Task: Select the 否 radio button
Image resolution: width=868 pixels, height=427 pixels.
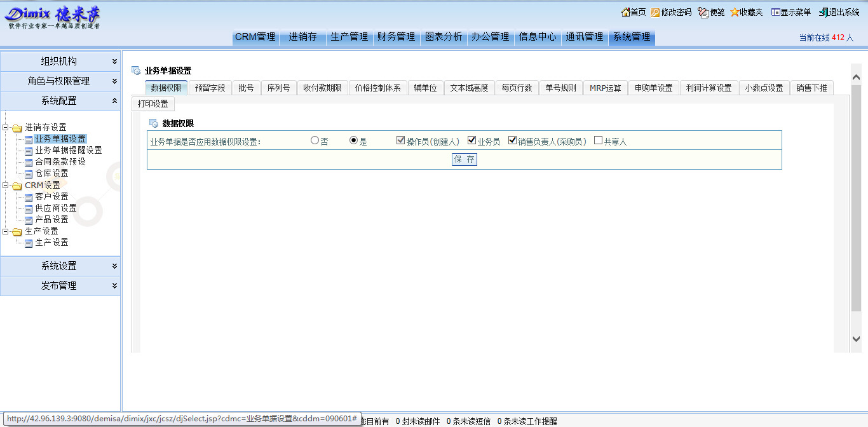Action: [315, 140]
